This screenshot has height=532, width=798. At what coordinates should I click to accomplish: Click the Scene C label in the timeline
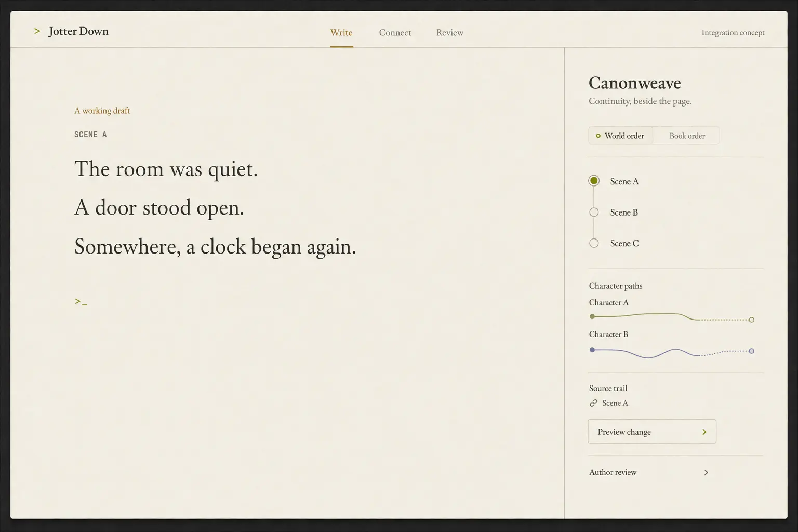click(624, 244)
